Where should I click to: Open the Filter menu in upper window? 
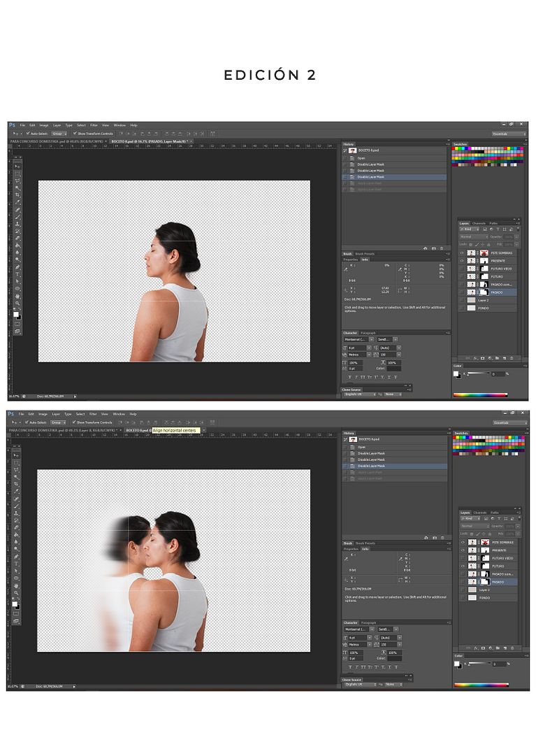click(94, 125)
